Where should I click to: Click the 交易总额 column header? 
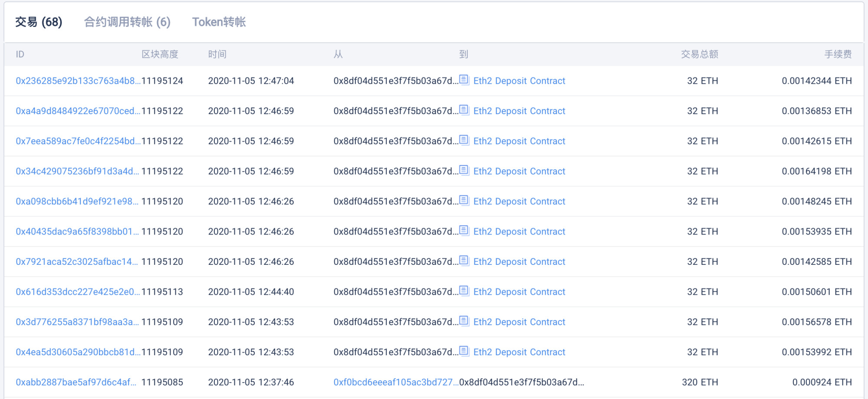(x=699, y=54)
